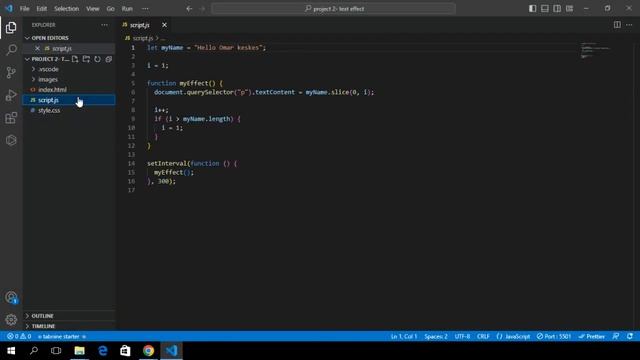Open the Go menu

point(110,9)
